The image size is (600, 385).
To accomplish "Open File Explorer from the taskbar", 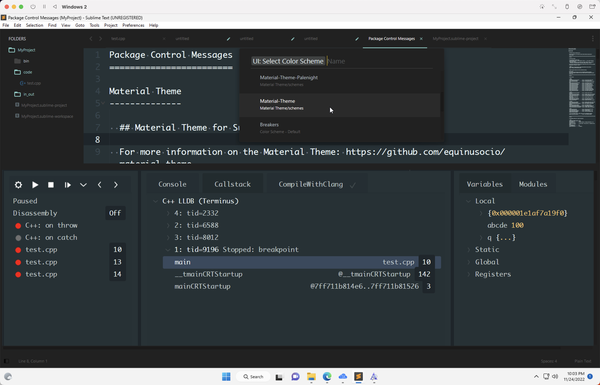I will (311, 377).
